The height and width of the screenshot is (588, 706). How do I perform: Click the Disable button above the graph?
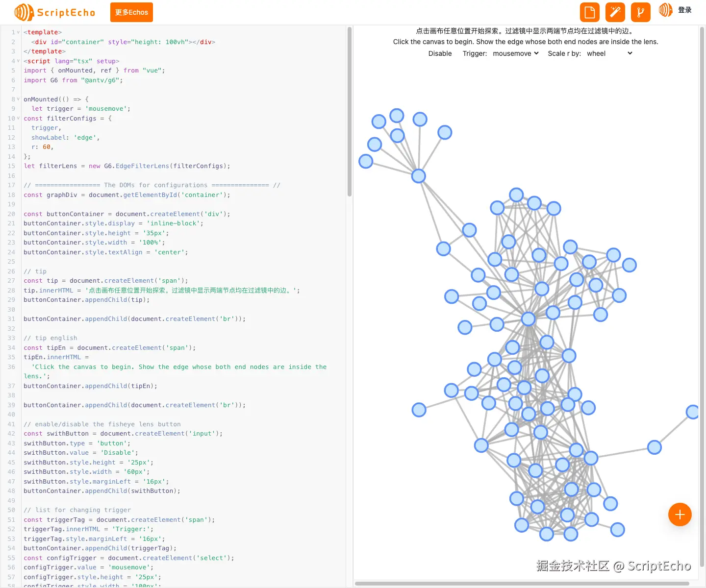click(x=440, y=53)
